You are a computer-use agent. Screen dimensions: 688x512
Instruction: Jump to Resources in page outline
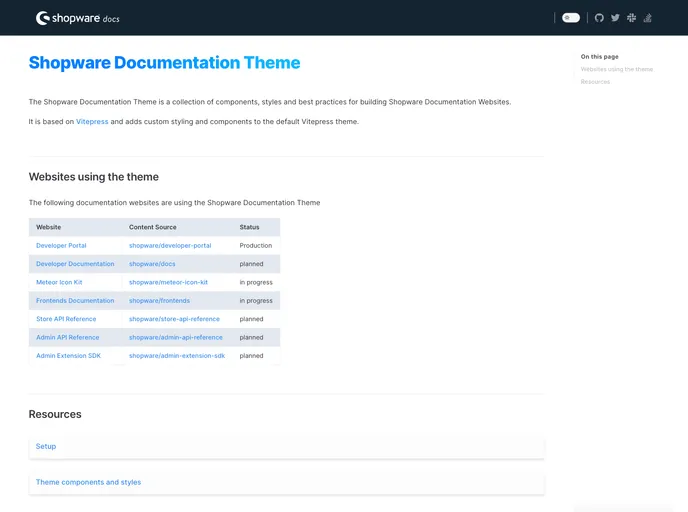[x=595, y=82]
